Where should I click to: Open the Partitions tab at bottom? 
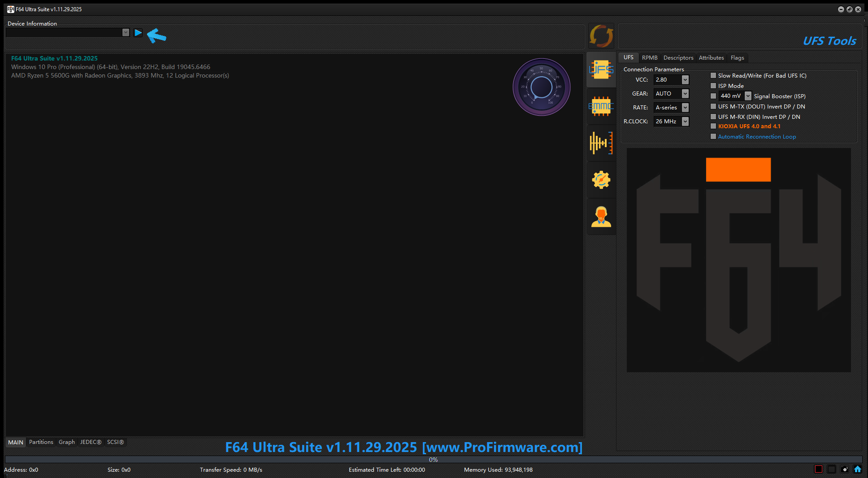click(41, 442)
